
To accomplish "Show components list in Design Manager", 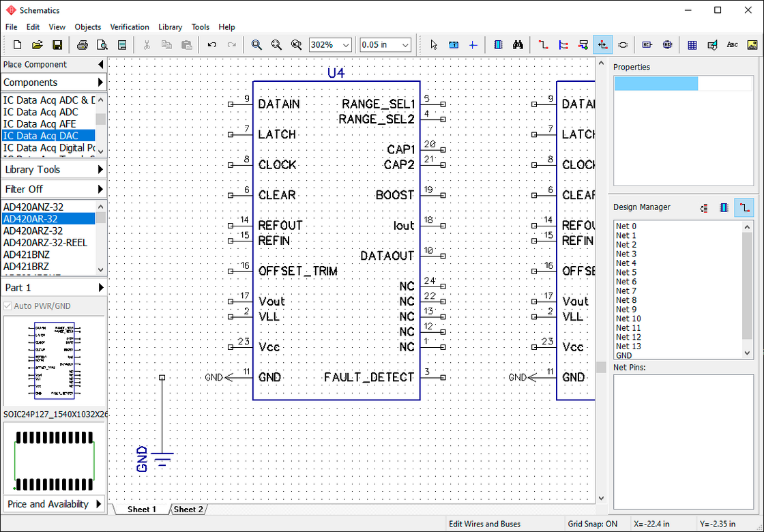I will tap(704, 208).
